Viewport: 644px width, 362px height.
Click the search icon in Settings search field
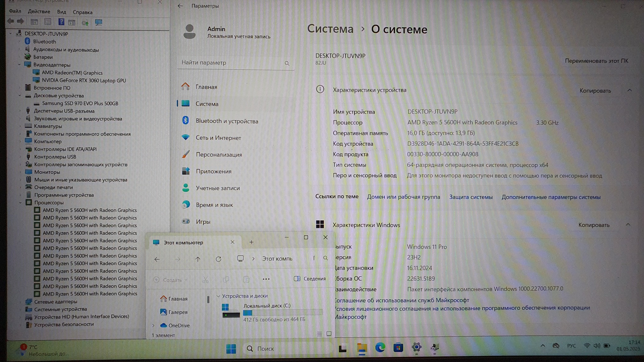coord(287,63)
